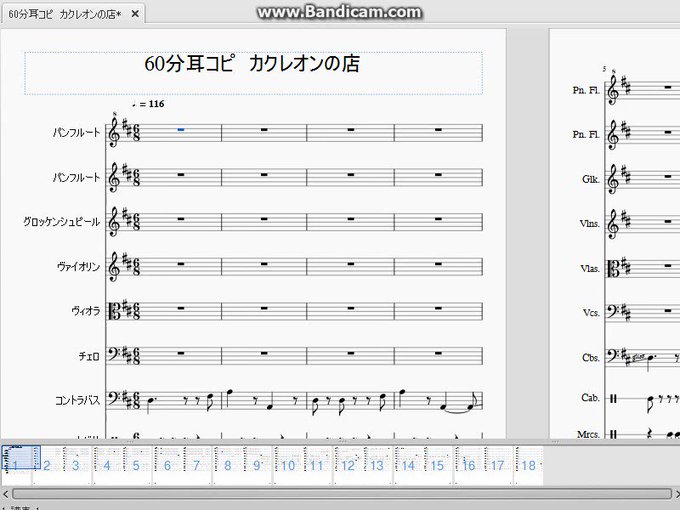Click the treble clef on the Glk. staff
680x510 pixels.
click(613, 179)
